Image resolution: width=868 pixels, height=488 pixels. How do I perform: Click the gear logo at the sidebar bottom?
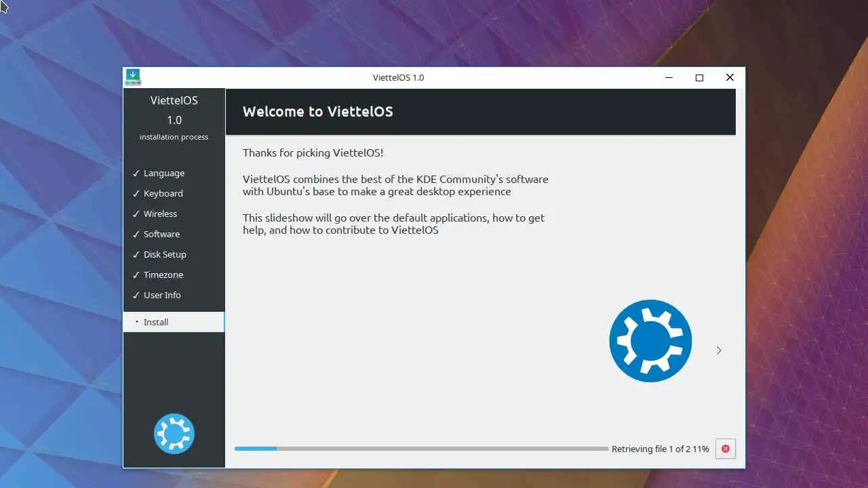pos(174,434)
